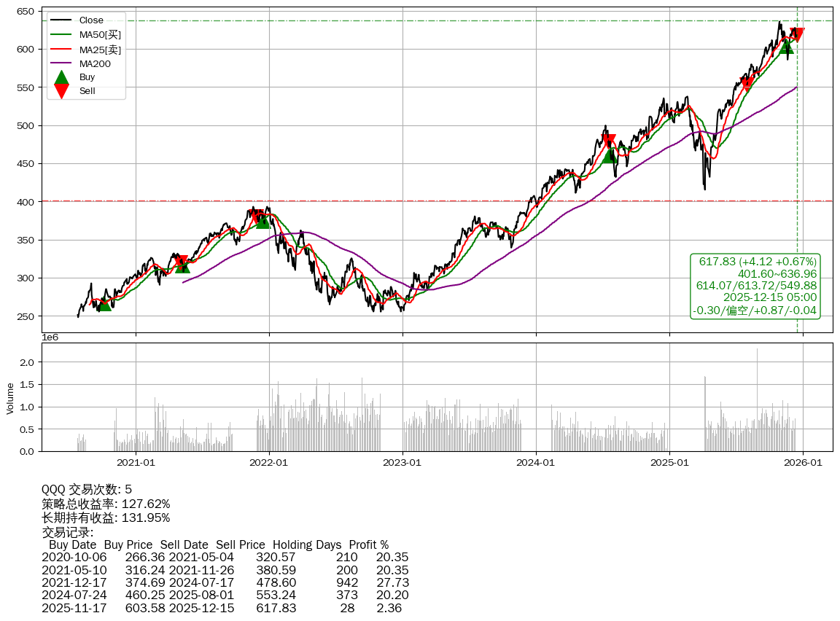Image resolution: width=840 pixels, height=621 pixels.
Task: Click the first Buy marker near October 2020
Action: point(105,304)
